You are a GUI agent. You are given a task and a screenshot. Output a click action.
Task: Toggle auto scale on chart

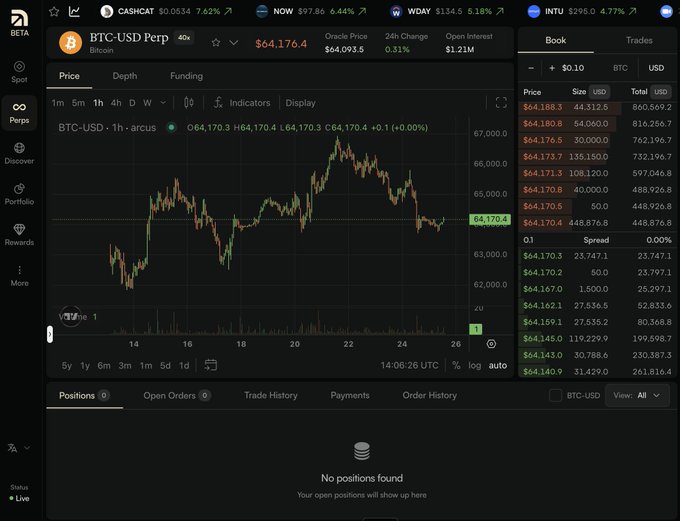point(497,365)
